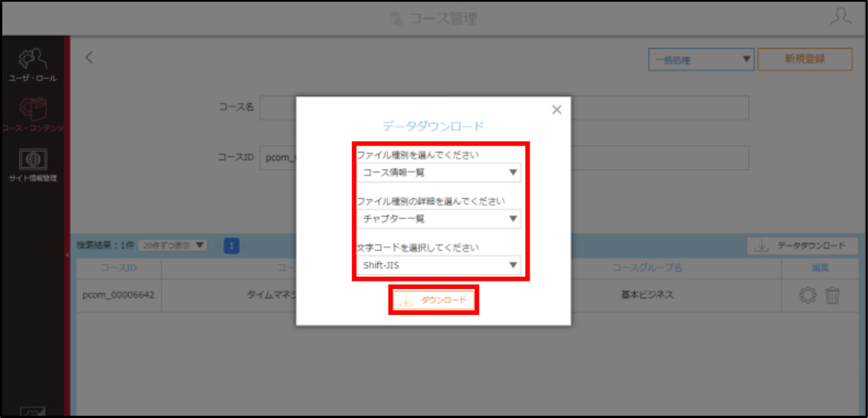Select page 1 in pagination
Screen dimensions: 868x418
pos(232,246)
